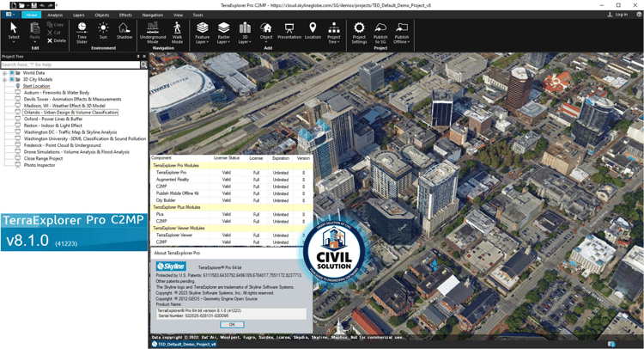This screenshot has width=644, height=349.
Task: Close the Project Tree panel
Action: pyautogui.click(x=144, y=57)
